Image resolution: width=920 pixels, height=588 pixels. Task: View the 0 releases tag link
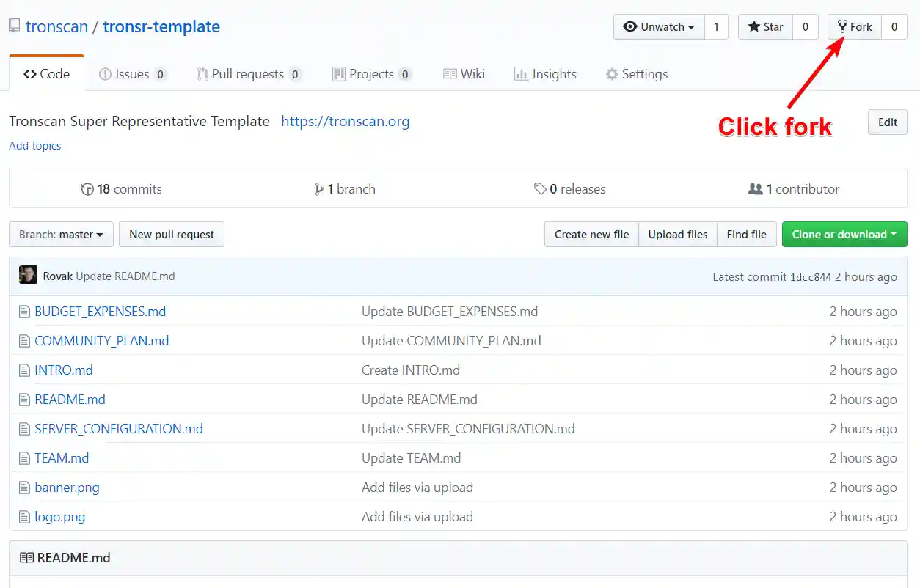pyautogui.click(x=570, y=189)
